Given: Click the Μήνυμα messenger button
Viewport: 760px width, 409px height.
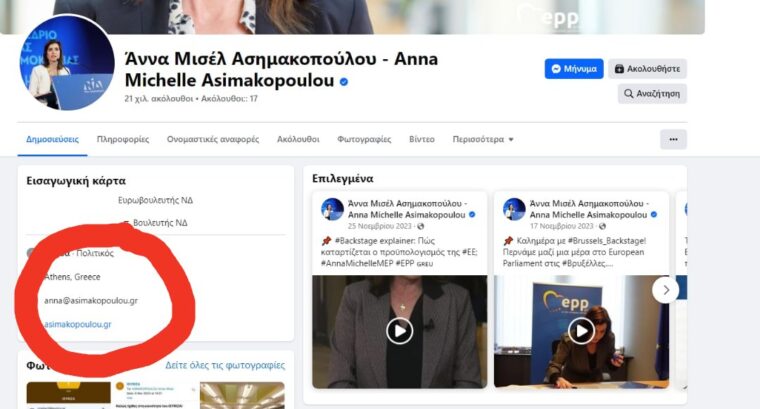Looking at the screenshot, I should click(x=574, y=69).
